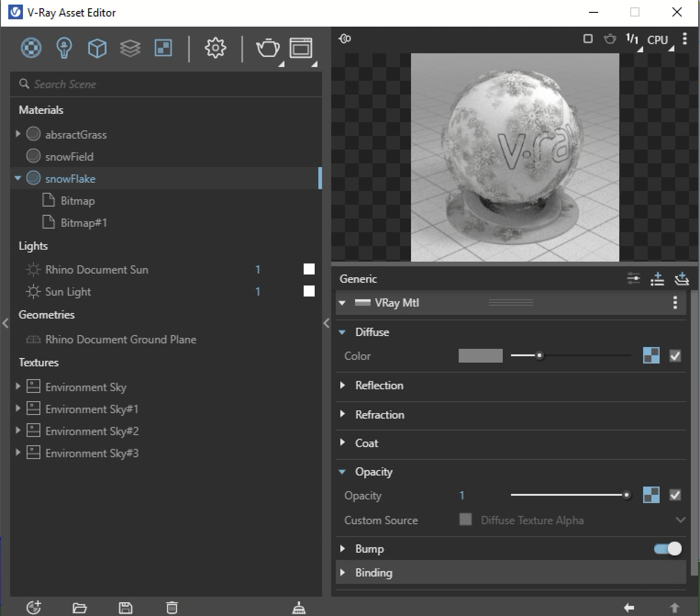Toggle the Rhino Document Sun enable box
The image size is (700, 616).
(x=309, y=269)
